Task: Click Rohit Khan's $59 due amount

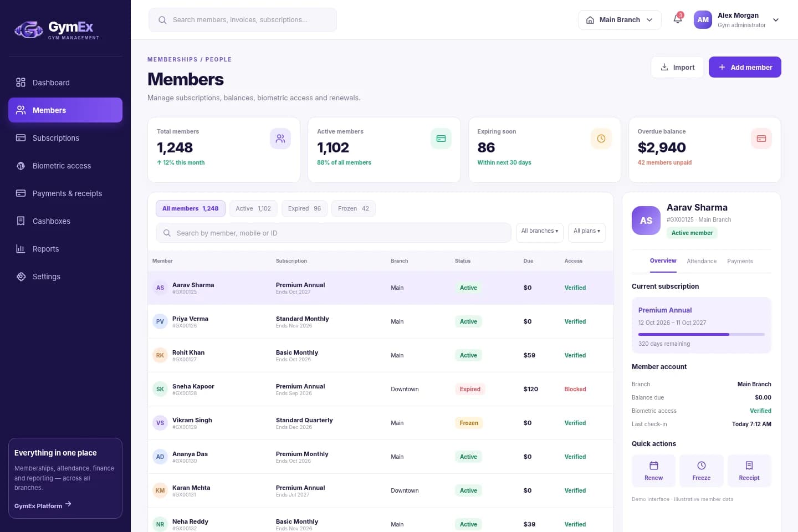Action: pos(529,355)
